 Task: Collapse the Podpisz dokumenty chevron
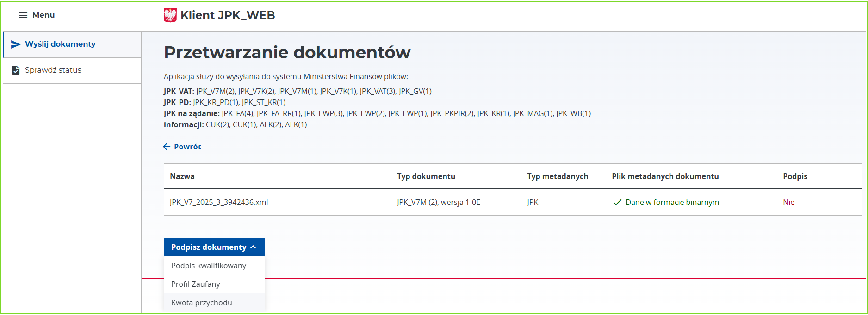click(253, 247)
